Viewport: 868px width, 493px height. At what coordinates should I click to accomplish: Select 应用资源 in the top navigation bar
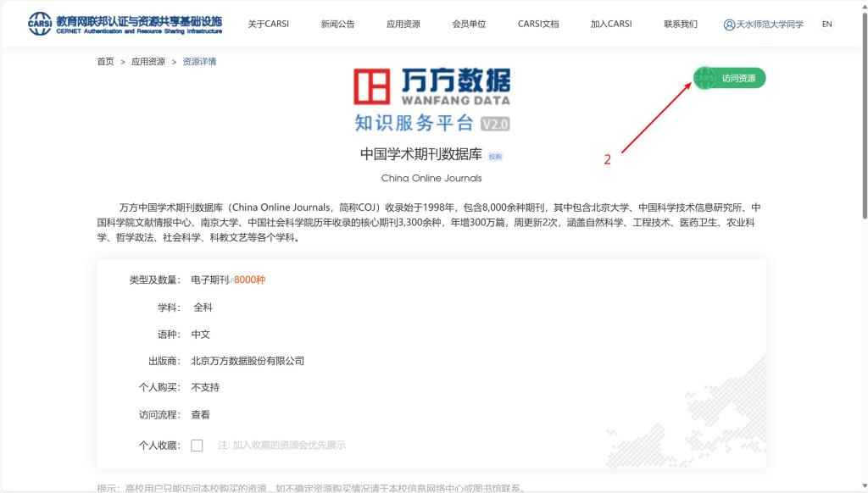click(x=403, y=24)
